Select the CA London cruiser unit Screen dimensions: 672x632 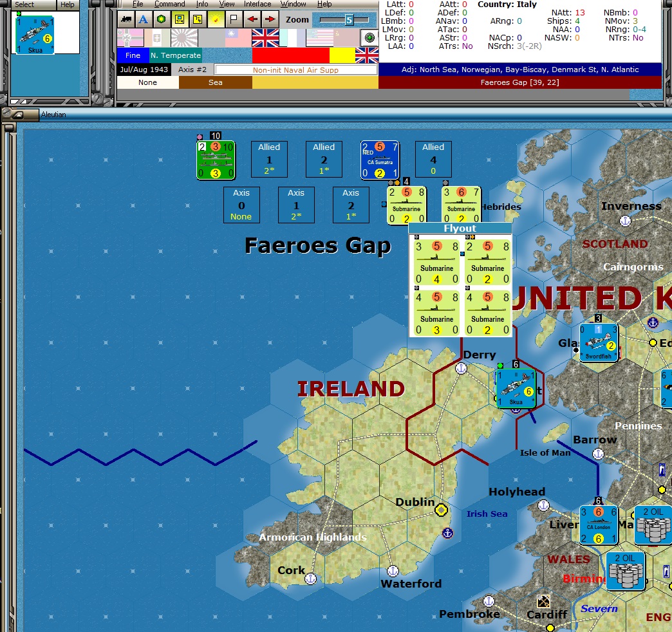[599, 525]
